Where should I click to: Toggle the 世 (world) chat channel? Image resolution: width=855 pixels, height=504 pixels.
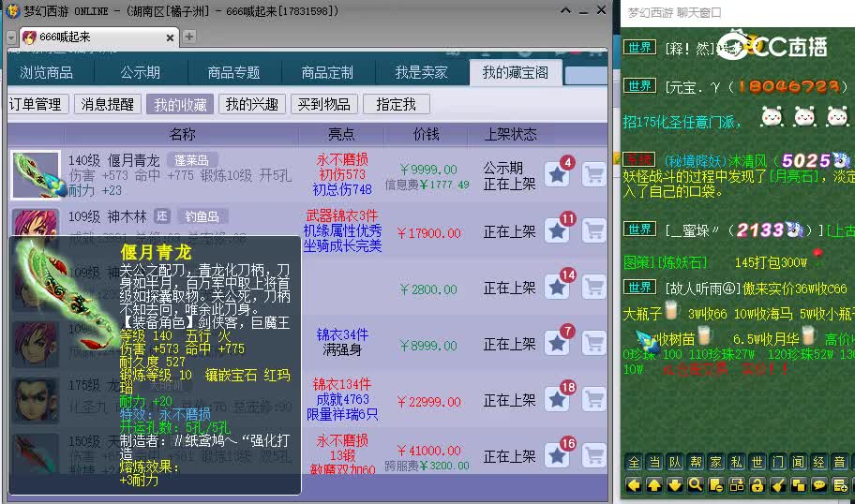[x=757, y=463]
